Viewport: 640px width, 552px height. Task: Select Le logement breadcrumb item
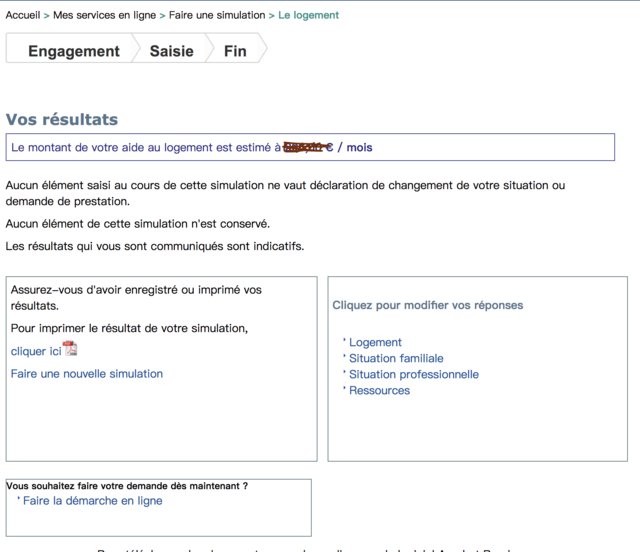(309, 15)
